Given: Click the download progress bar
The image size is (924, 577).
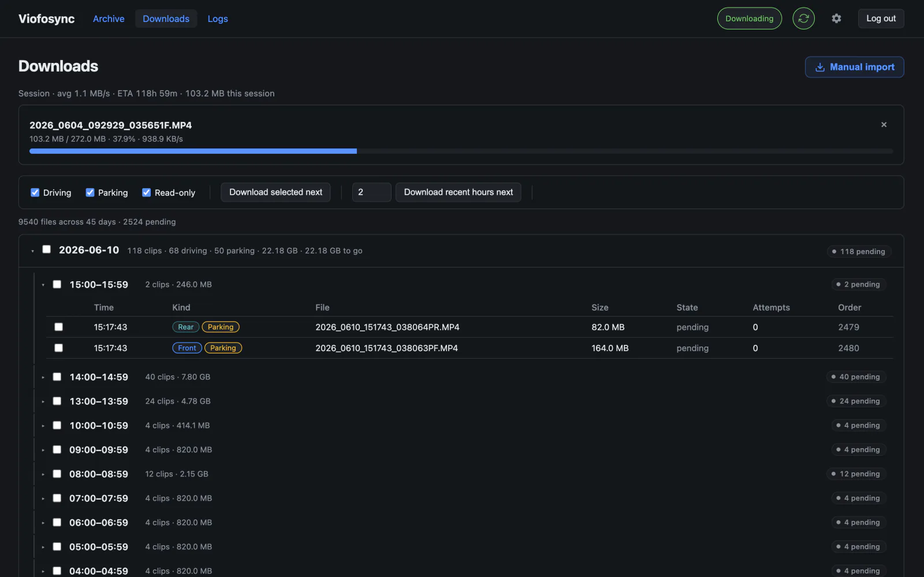Looking at the screenshot, I should [461, 151].
